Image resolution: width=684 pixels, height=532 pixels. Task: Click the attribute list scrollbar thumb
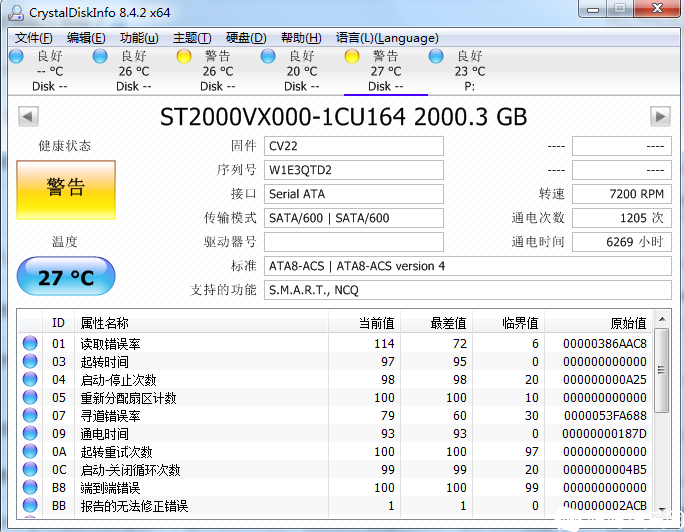click(662, 370)
